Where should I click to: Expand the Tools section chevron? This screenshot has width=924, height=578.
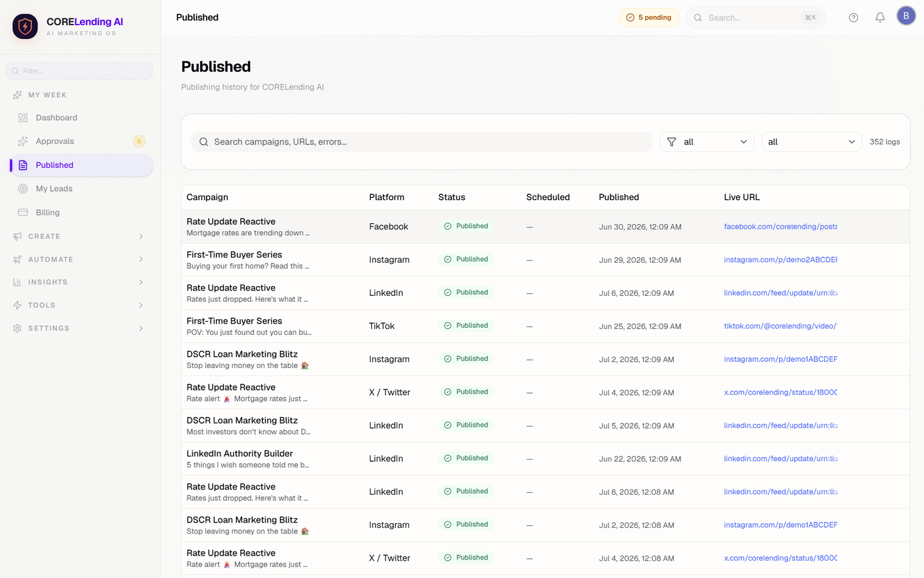[141, 305]
